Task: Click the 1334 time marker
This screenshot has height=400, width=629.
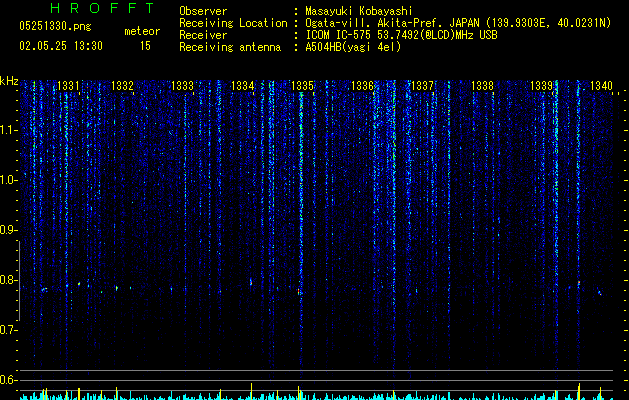Action: 243,86
